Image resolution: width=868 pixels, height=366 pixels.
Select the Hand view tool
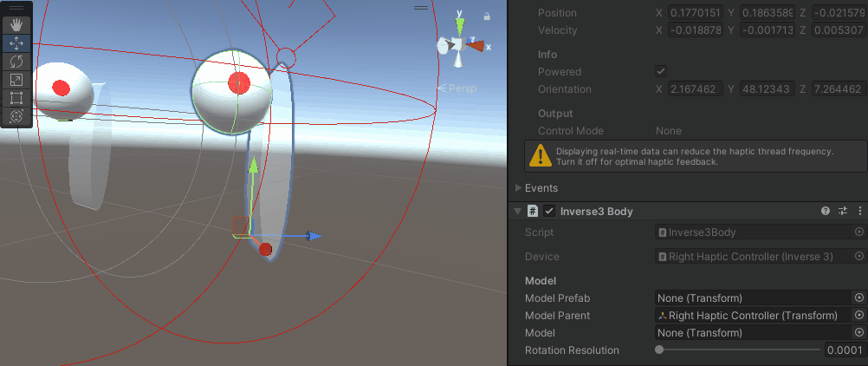pos(16,25)
